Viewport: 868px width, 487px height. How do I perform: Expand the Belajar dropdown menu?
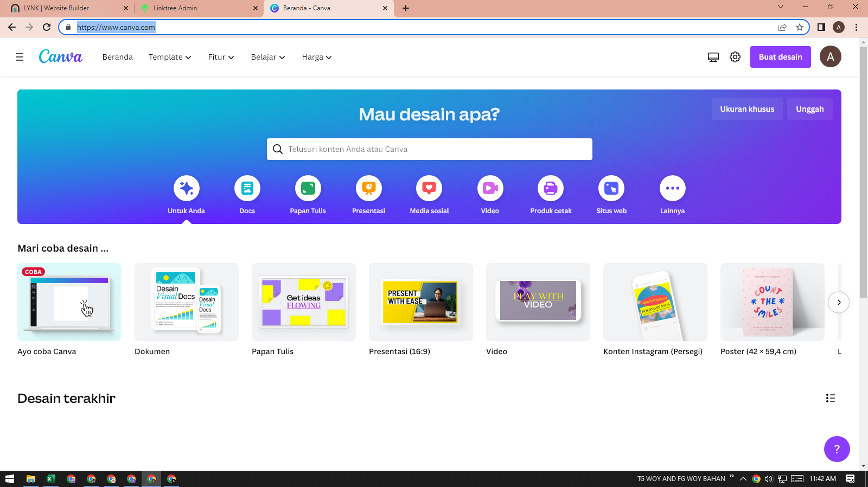pos(268,57)
